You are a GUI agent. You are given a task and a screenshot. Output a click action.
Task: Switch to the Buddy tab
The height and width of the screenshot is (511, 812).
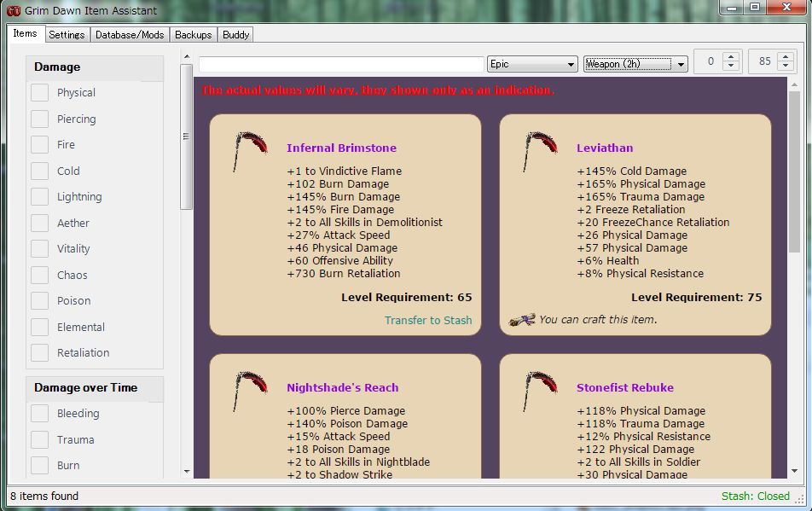click(235, 35)
